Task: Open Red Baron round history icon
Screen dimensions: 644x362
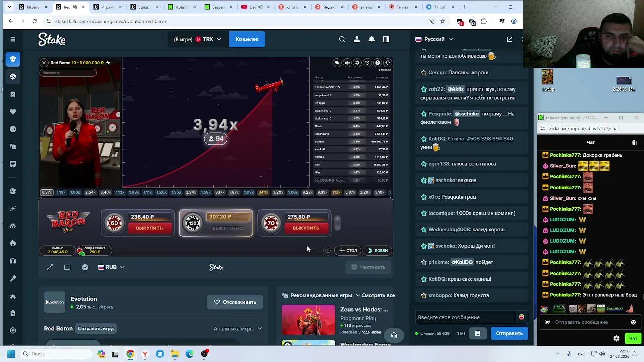Action: (x=367, y=63)
